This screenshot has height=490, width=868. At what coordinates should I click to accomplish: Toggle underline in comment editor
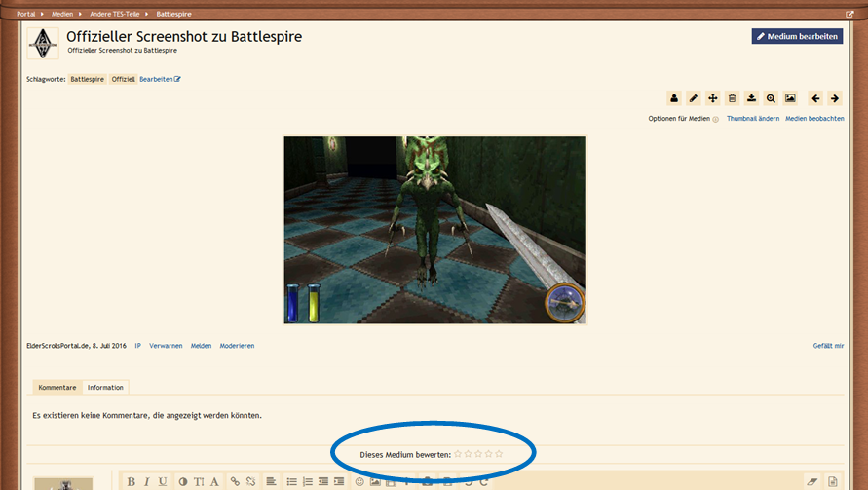pos(162,481)
